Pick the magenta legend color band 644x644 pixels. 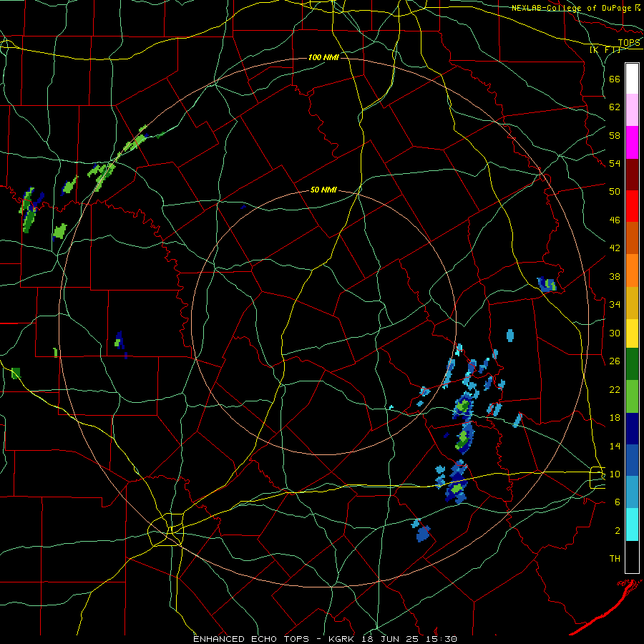(x=632, y=142)
